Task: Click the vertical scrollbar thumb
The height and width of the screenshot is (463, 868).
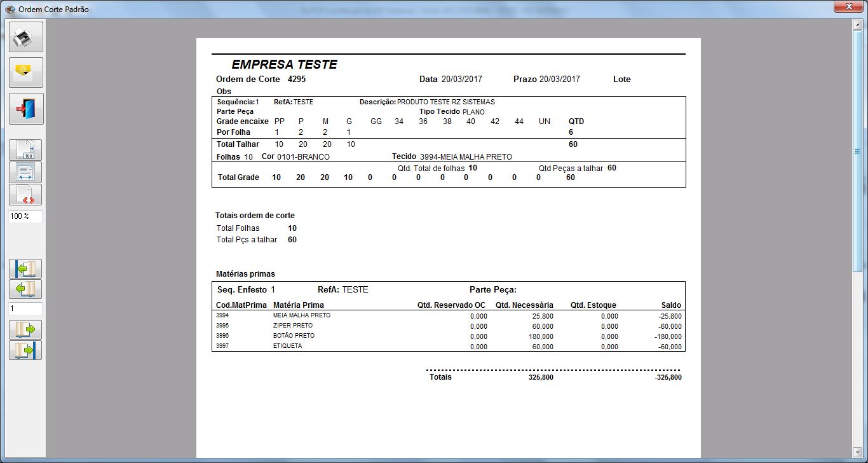Action: [x=857, y=151]
